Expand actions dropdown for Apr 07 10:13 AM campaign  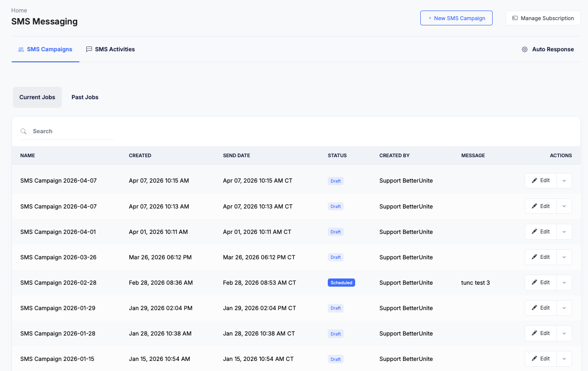coord(564,206)
